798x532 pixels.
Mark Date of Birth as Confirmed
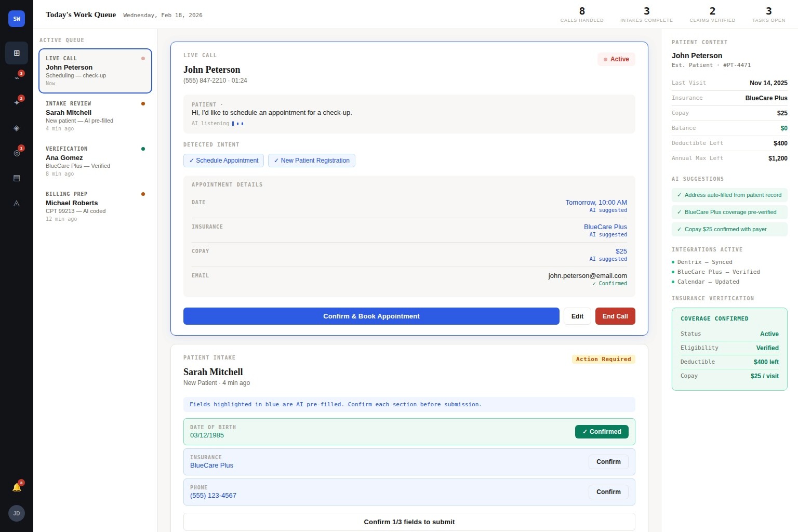click(x=601, y=432)
